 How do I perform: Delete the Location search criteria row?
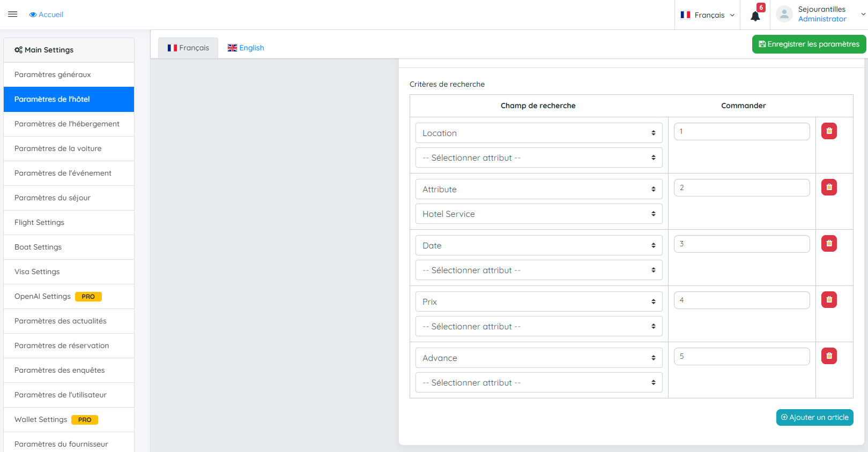pyautogui.click(x=829, y=131)
